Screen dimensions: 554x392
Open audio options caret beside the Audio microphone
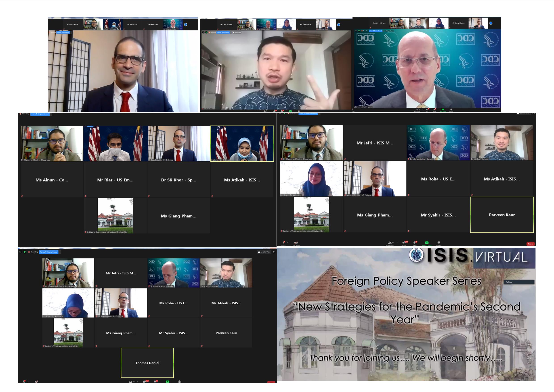288,243
